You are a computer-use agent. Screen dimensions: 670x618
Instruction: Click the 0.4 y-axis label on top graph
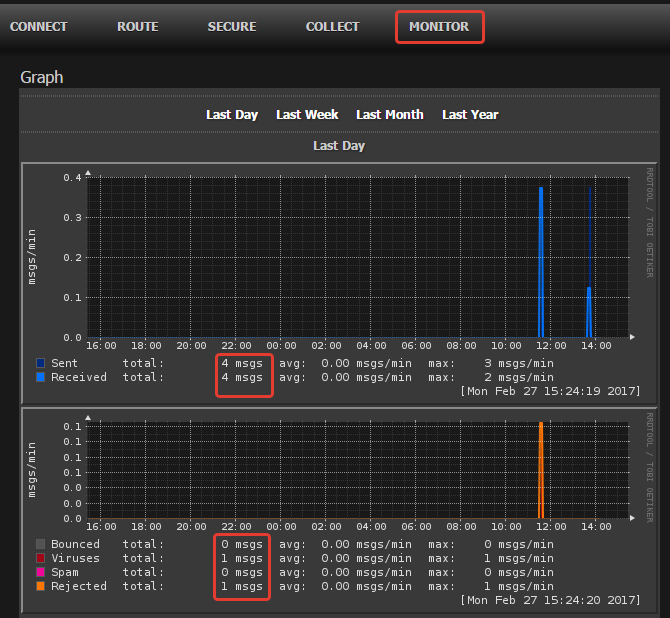coord(72,177)
